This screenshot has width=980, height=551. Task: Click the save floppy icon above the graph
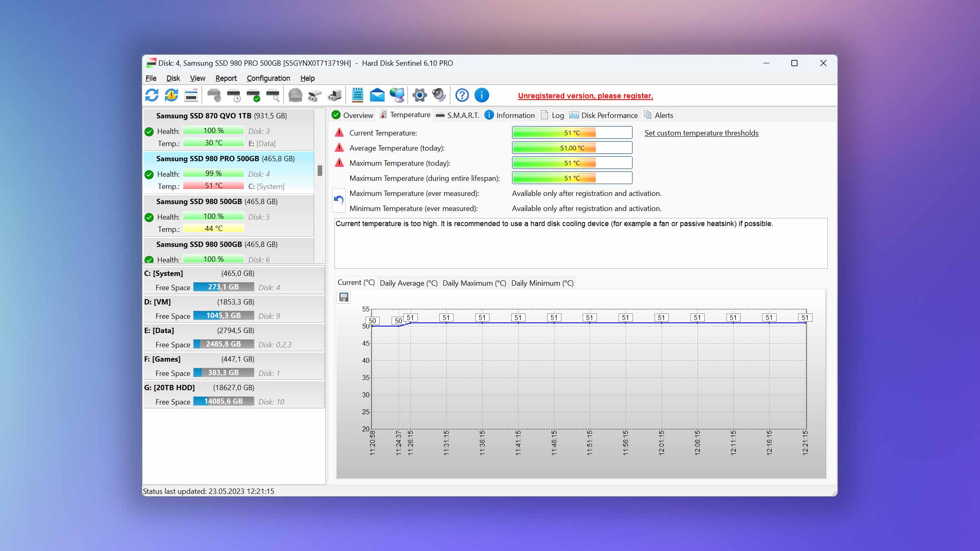coord(344,297)
